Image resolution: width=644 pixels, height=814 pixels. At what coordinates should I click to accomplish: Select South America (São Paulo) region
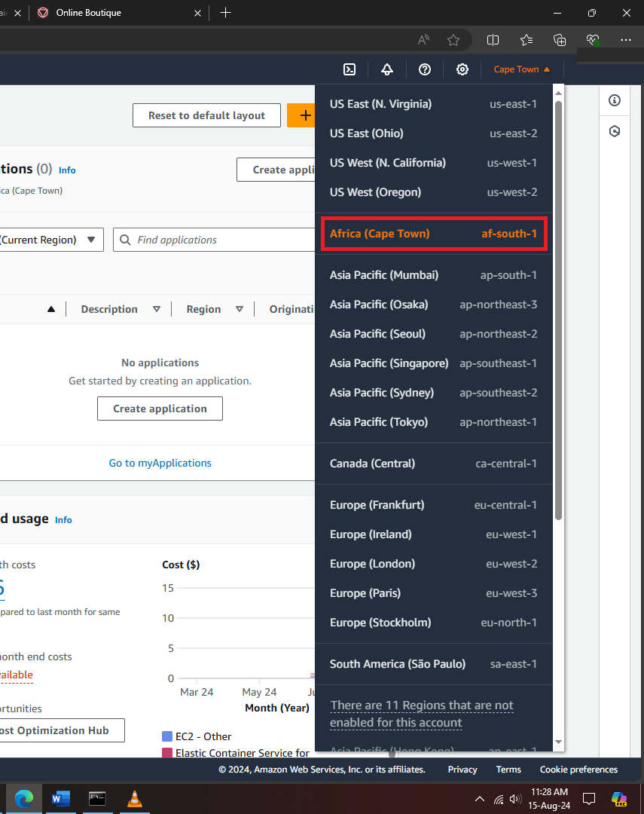click(x=433, y=664)
